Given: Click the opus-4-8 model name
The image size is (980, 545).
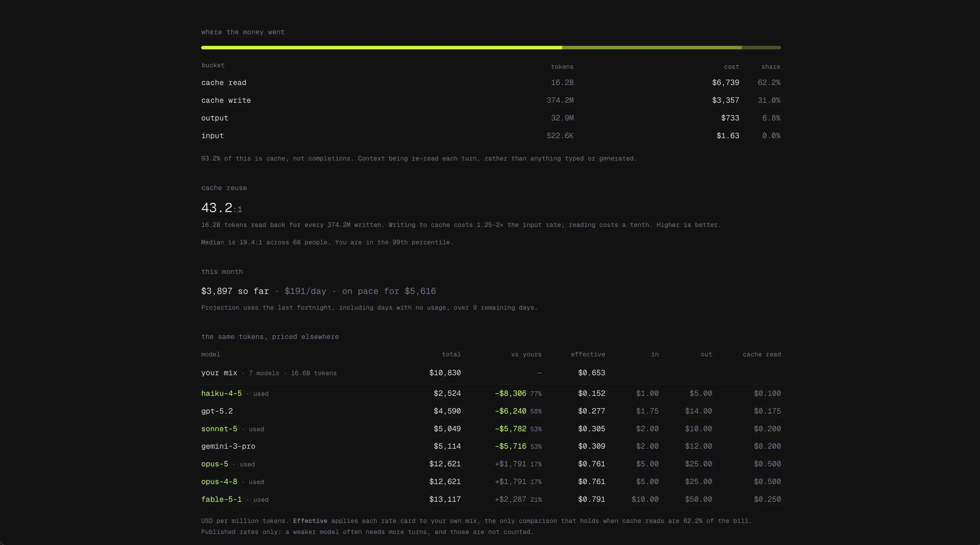Looking at the screenshot, I should [x=219, y=482].
